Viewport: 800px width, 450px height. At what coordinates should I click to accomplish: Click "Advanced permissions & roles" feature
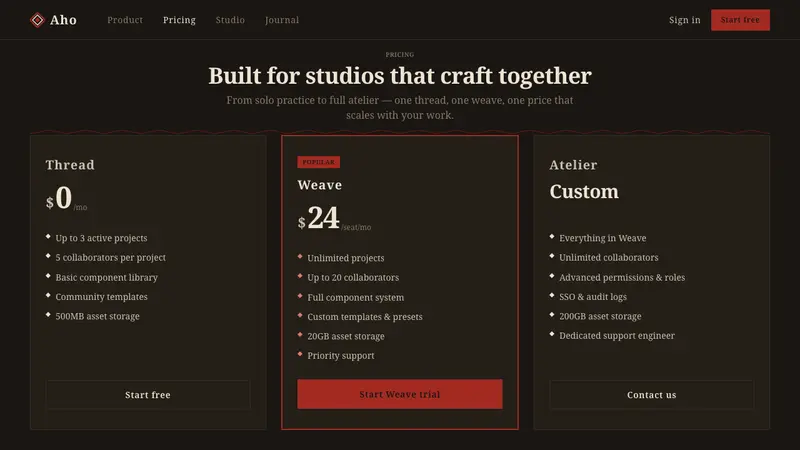(621, 277)
